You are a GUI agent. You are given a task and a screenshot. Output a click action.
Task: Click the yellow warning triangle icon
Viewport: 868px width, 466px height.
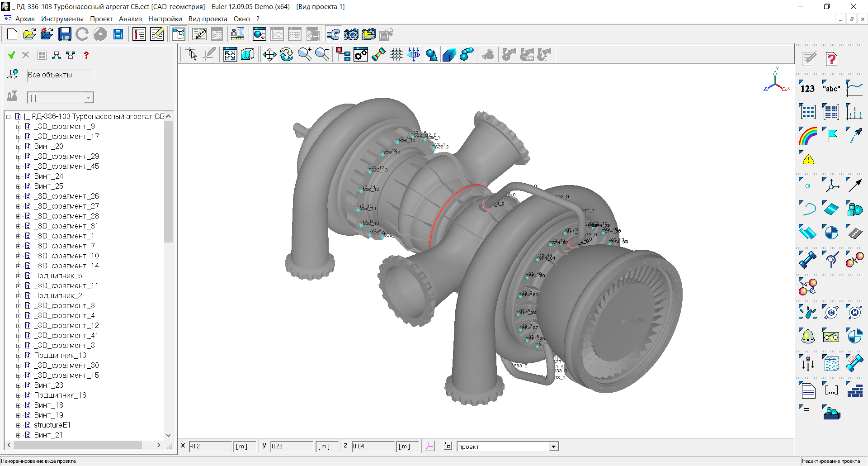808,159
